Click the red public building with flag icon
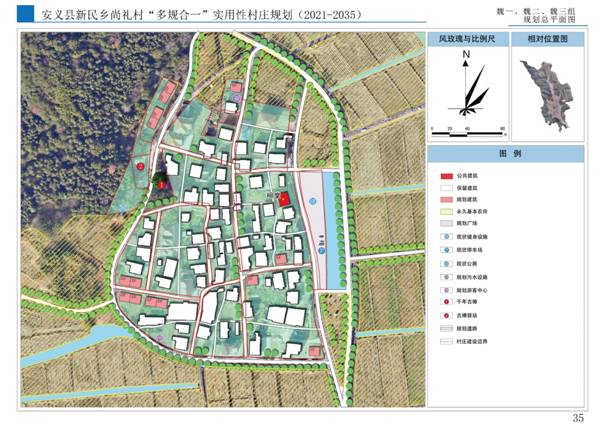Screen dimensions: 602x425 [x=284, y=200]
